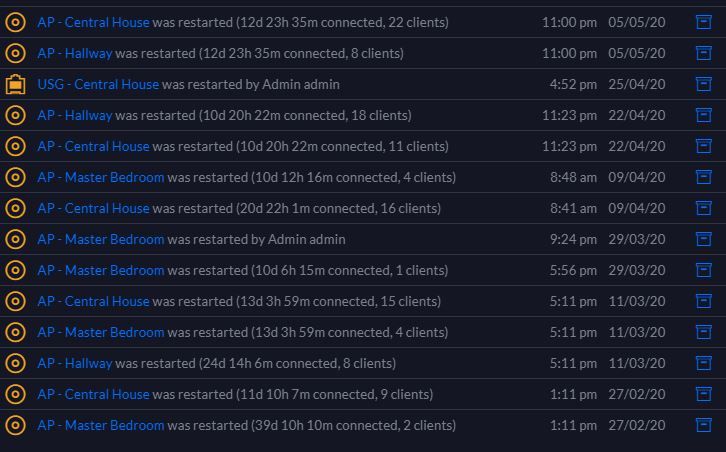Open USG - Central House device link
This screenshot has width=726, height=452.
(x=98, y=84)
